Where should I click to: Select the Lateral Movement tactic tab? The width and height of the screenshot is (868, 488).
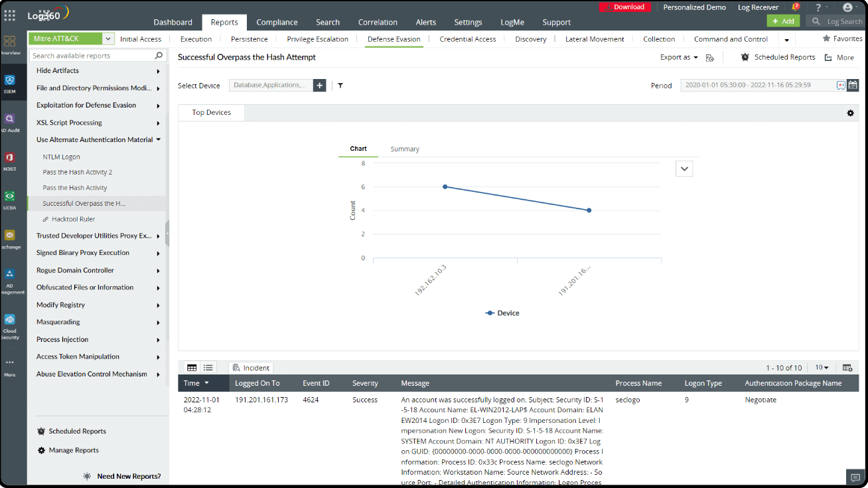(595, 39)
